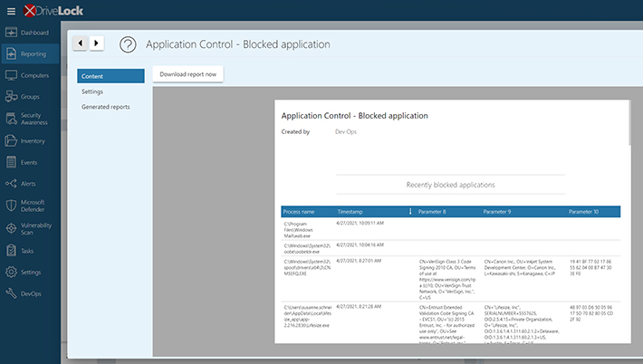Click the Entrust Extended Validation cell
The image size is (643, 364).
[x=447, y=325]
